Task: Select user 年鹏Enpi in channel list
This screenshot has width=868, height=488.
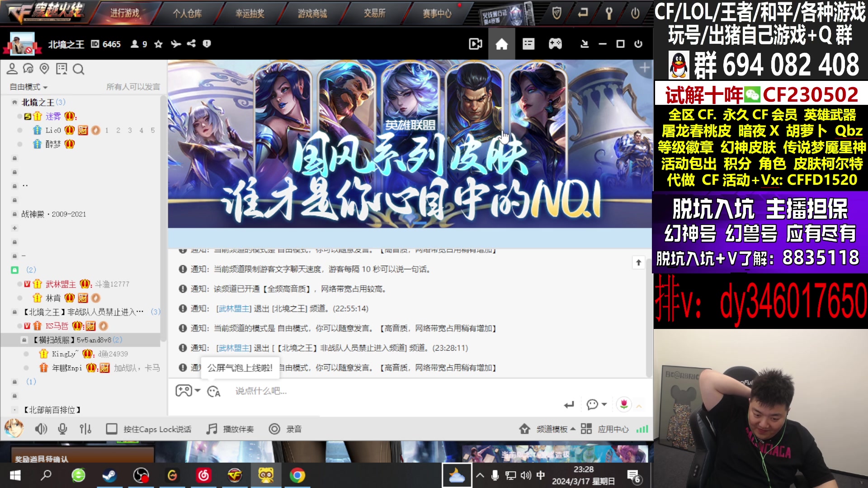Action: [x=66, y=368]
